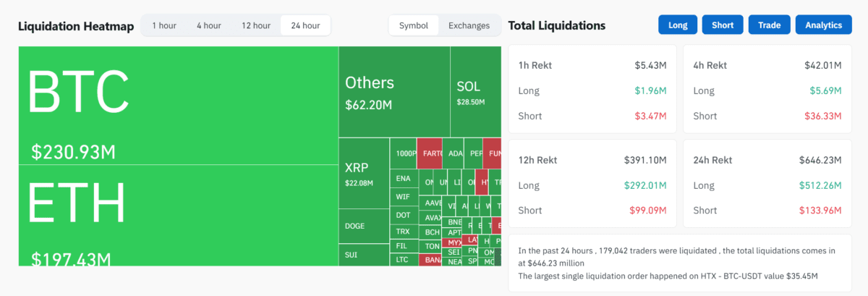
Task: Click the blue Short button
Action: click(723, 25)
